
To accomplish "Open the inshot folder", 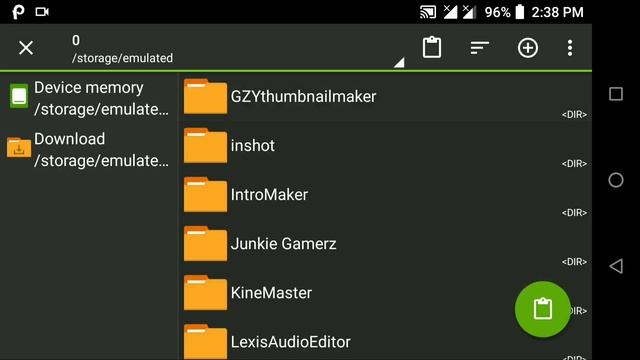I will pos(385,146).
